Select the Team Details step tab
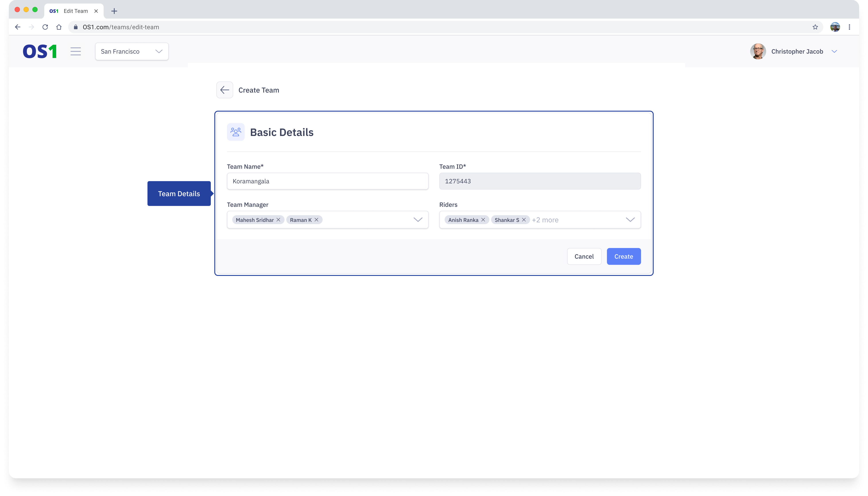 [179, 194]
